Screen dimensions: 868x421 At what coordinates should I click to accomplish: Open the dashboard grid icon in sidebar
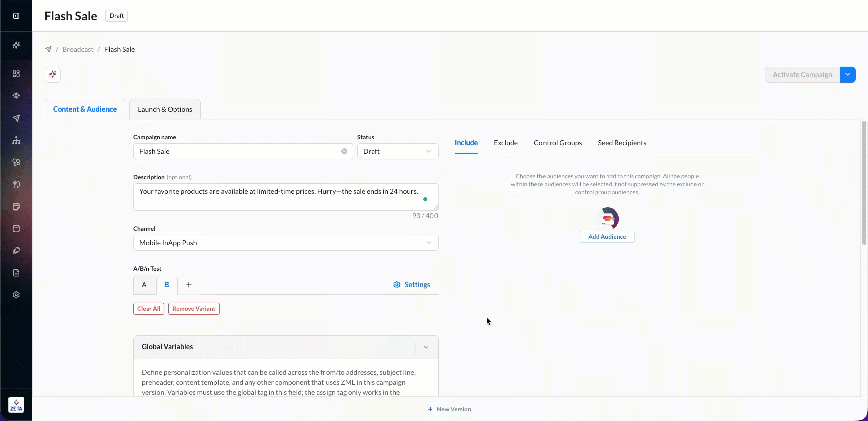click(16, 74)
